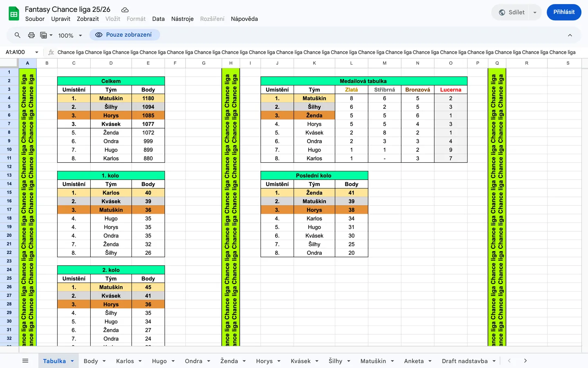Expand the Sdílet options arrow

pyautogui.click(x=535, y=12)
